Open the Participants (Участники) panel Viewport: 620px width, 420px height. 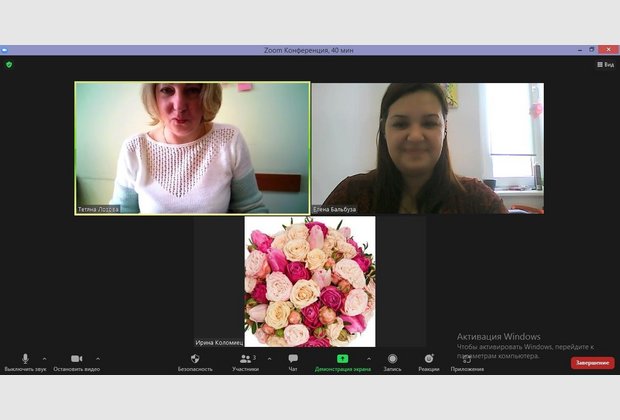click(x=245, y=359)
